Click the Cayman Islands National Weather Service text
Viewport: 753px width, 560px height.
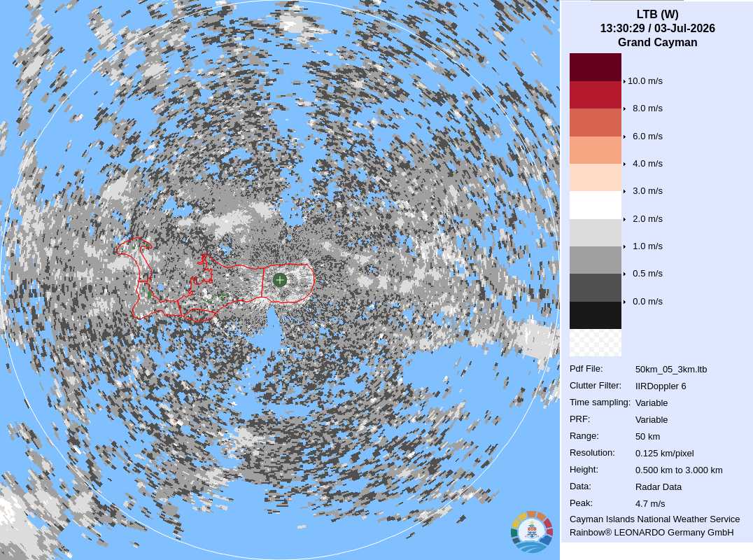coord(654,519)
